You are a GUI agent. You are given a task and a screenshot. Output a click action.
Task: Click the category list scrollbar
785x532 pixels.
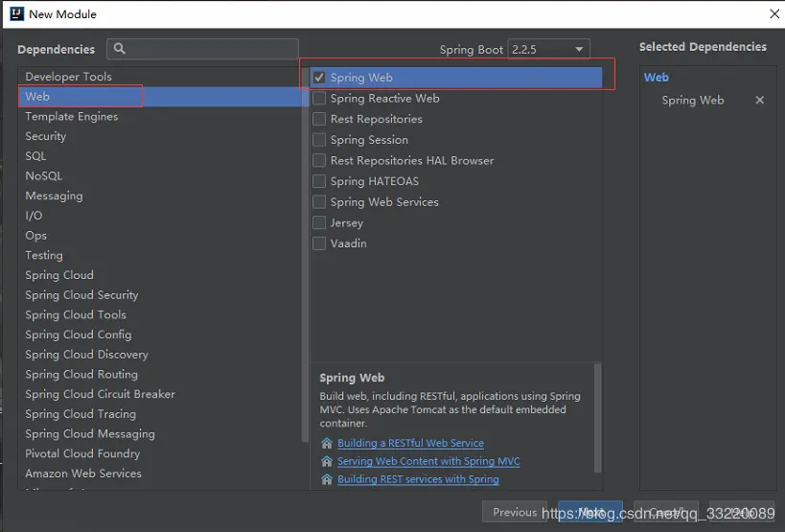click(305, 255)
